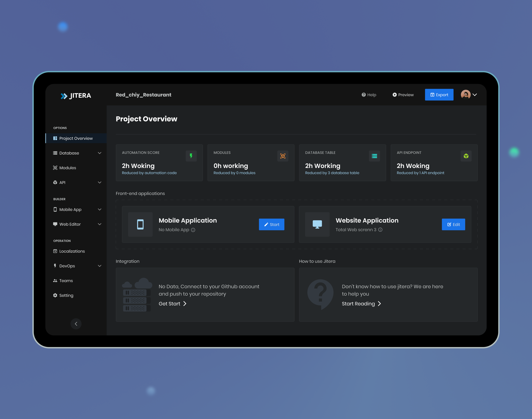Screen dimensions: 532x419
Task: Start the Mobile Application
Action: 272,225
